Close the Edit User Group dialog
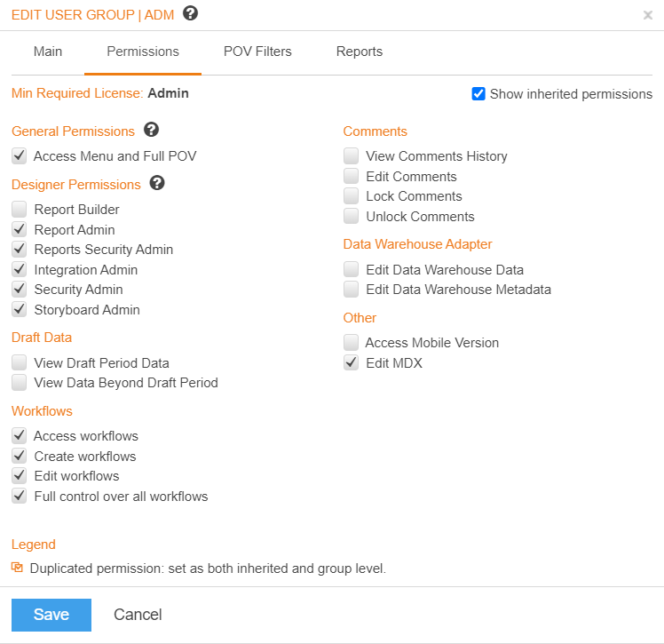This screenshot has height=644, width=664. (647, 15)
